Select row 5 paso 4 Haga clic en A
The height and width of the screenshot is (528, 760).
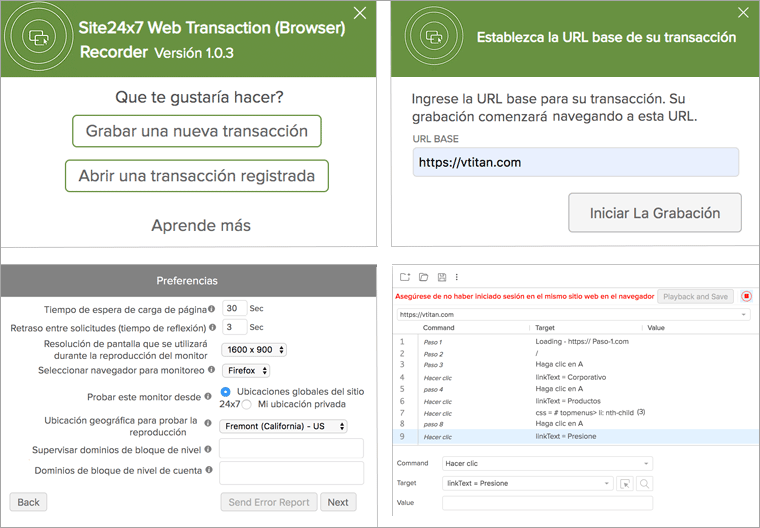pos(575,389)
